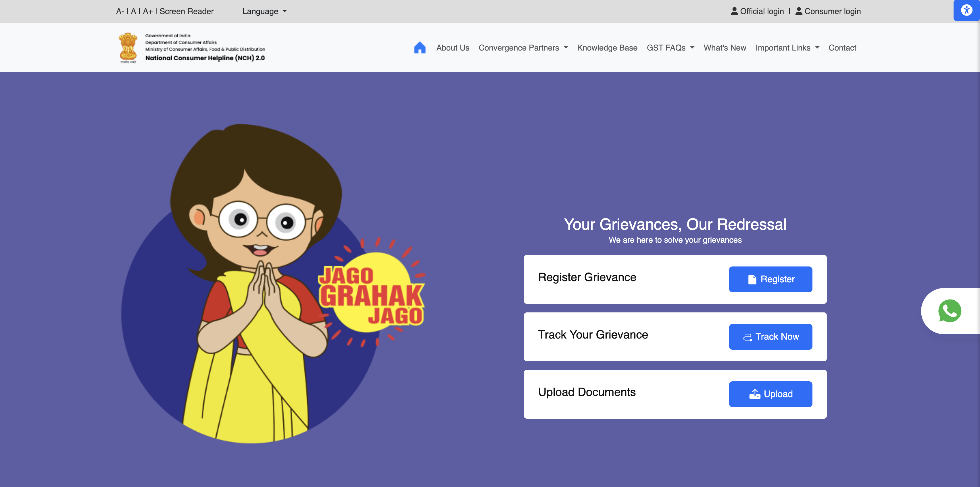
Task: Increase font size with A+
Action: (x=148, y=11)
